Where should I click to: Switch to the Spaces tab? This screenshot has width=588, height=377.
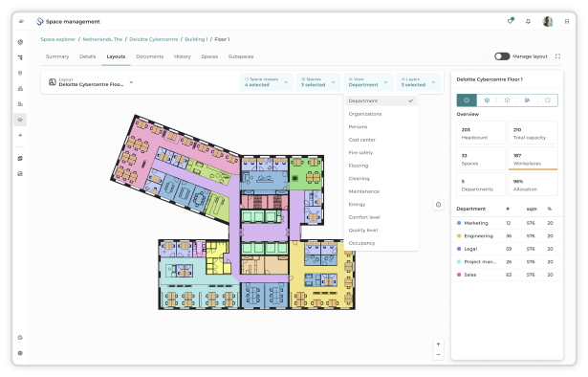[209, 56]
